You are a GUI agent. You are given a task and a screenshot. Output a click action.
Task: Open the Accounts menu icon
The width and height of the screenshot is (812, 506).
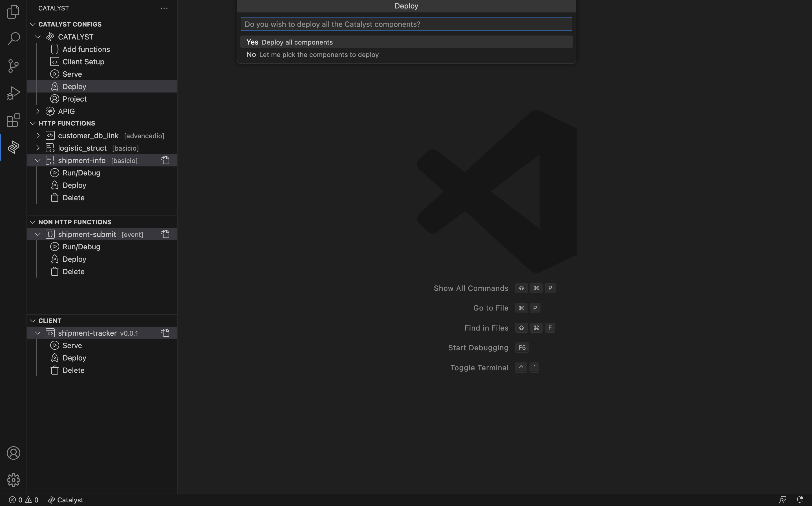click(13, 453)
